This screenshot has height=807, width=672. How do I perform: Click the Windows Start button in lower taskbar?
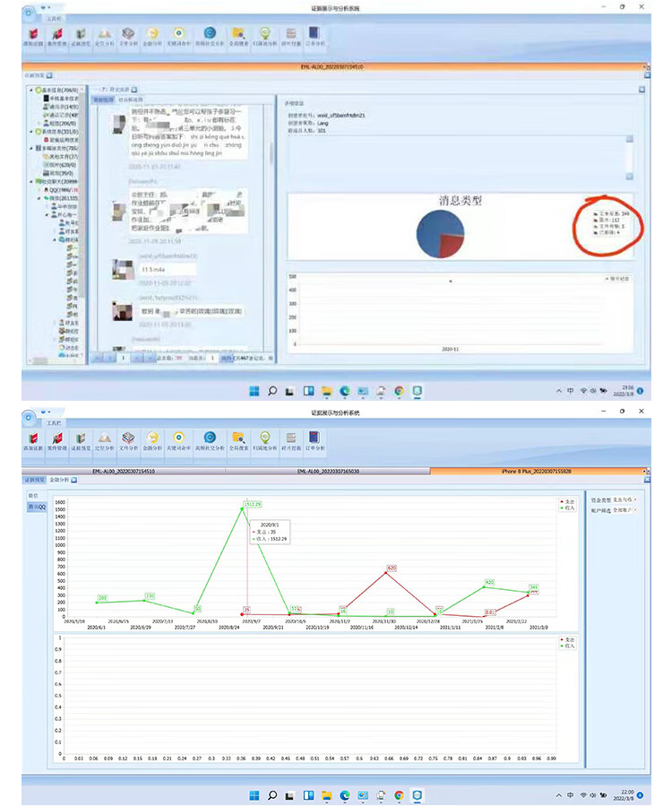tap(254, 794)
